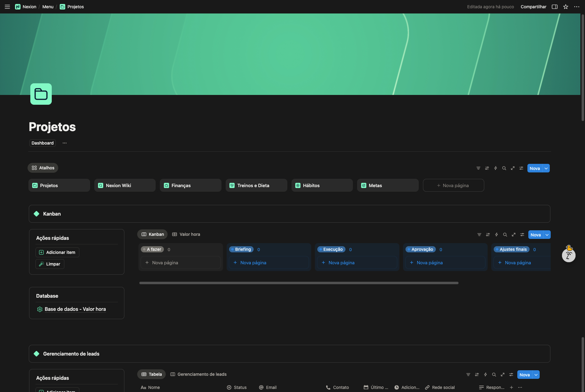Click the Adicionar item button
This screenshot has width=585, height=392.
tap(57, 252)
